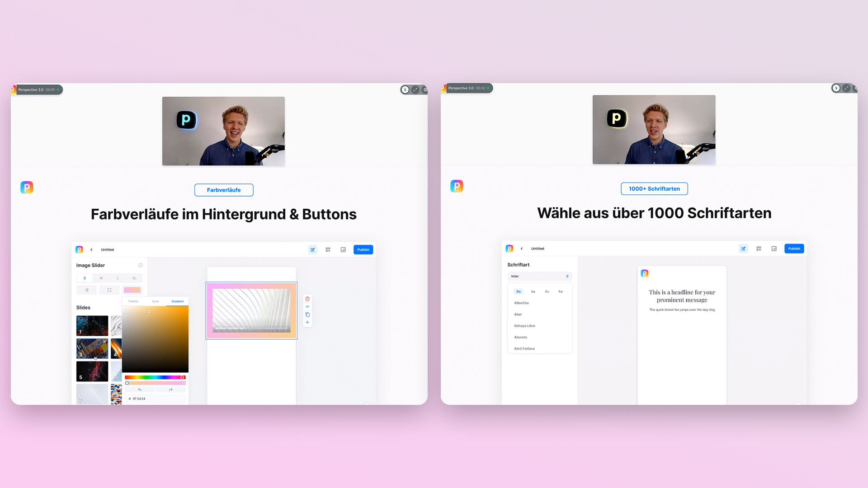The height and width of the screenshot is (488, 868).
Task: Open blocks grid icon in left editor
Action: [x=328, y=249]
